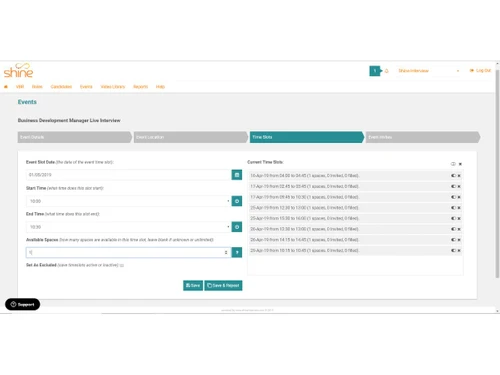The image size is (500, 375).
Task: Open the home icon in navigation bar
Action: click(x=6, y=87)
